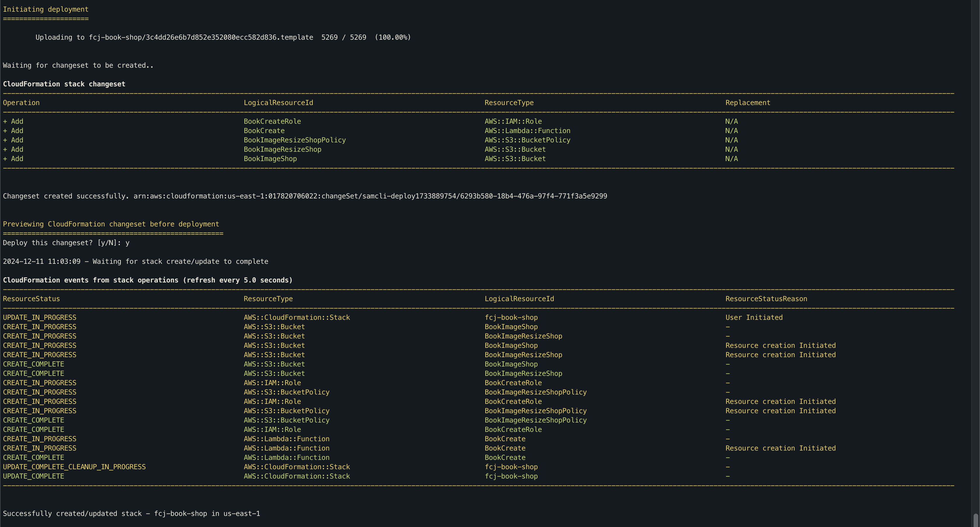Click "Waiting for changeset to be created.." line
The width and height of the screenshot is (980, 527).
pyautogui.click(x=78, y=65)
